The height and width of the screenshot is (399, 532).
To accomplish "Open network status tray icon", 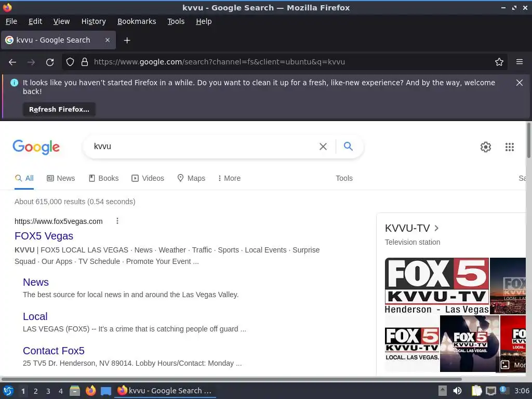I will [x=491, y=391].
